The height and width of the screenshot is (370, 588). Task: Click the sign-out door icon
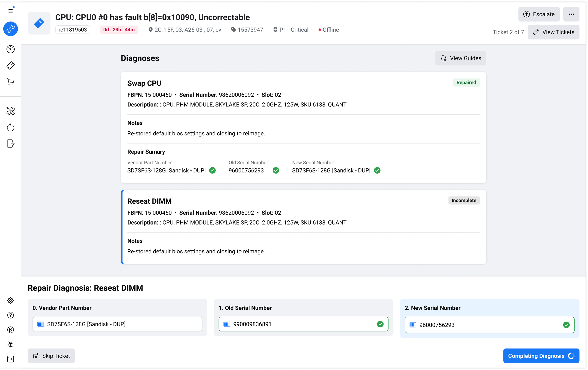tap(11, 143)
